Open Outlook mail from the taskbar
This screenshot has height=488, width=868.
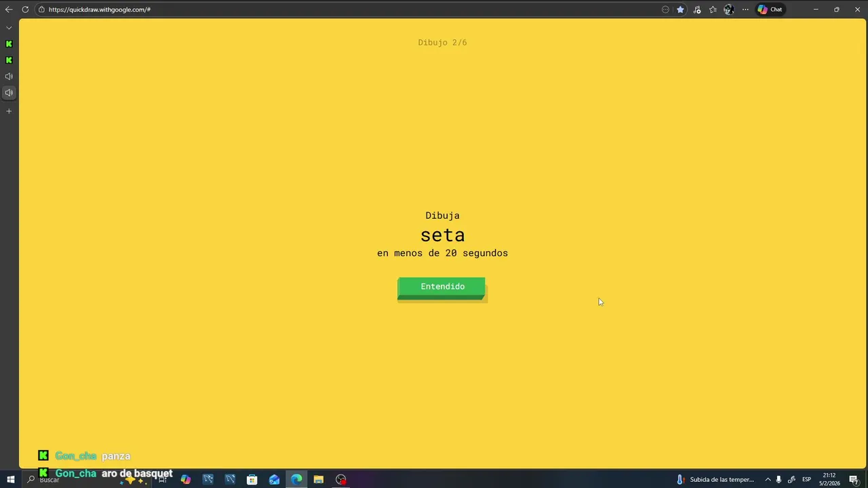point(274,480)
